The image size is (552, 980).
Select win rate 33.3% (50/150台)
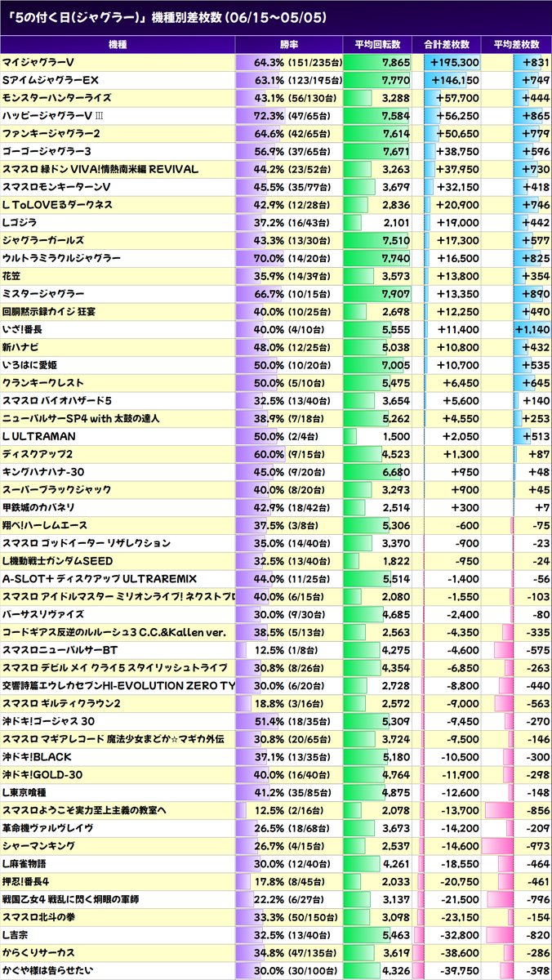(297, 918)
